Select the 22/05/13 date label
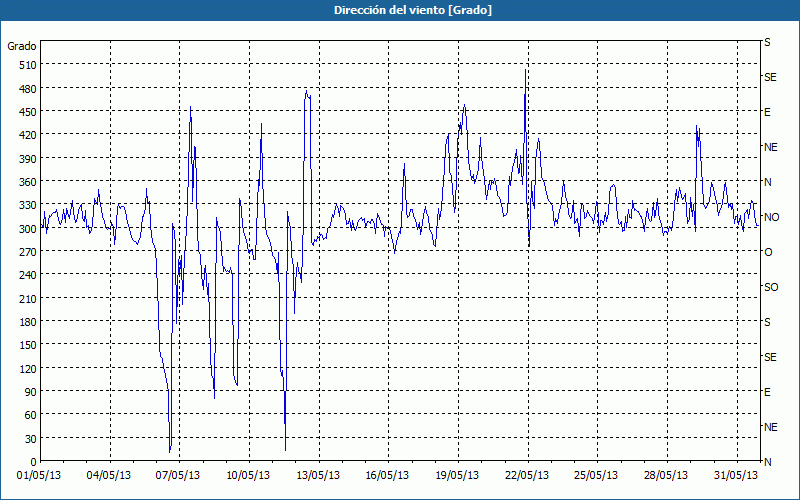 pos(527,476)
